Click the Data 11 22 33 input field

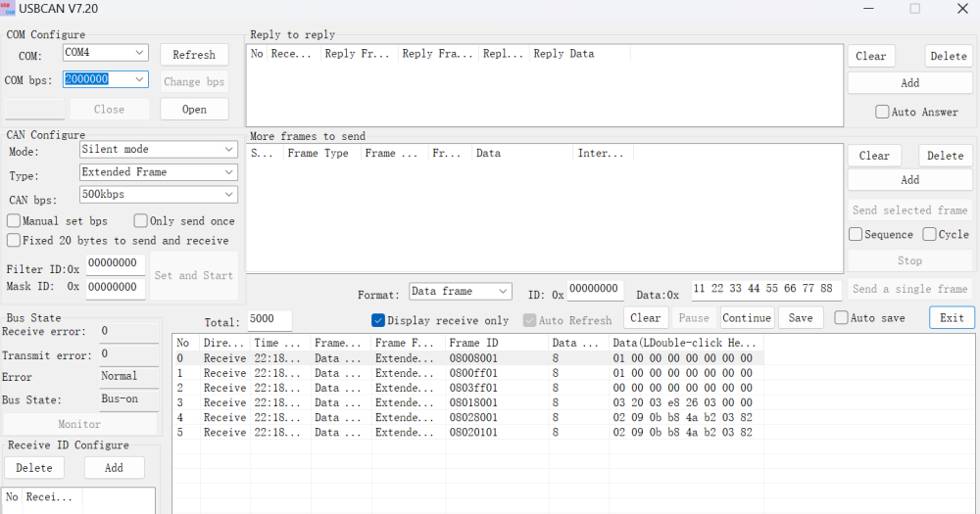[766, 289]
